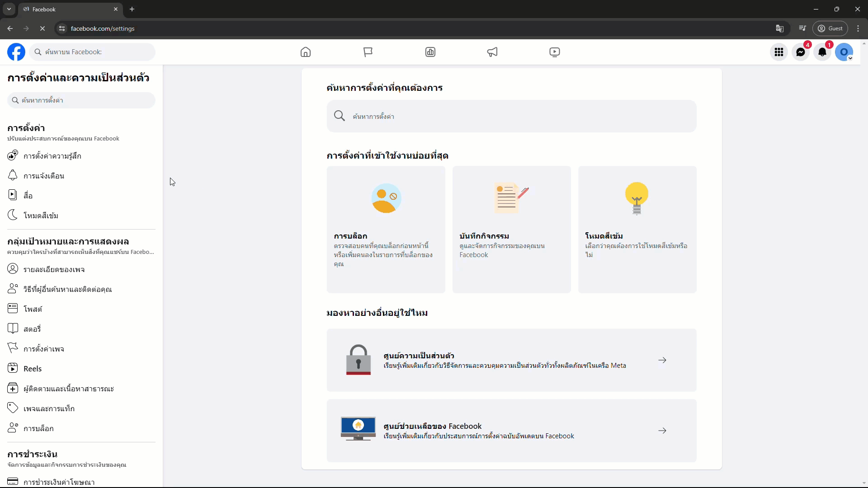Open การแจ้งเตือน in sidebar
This screenshot has width=868, height=488.
(81, 176)
